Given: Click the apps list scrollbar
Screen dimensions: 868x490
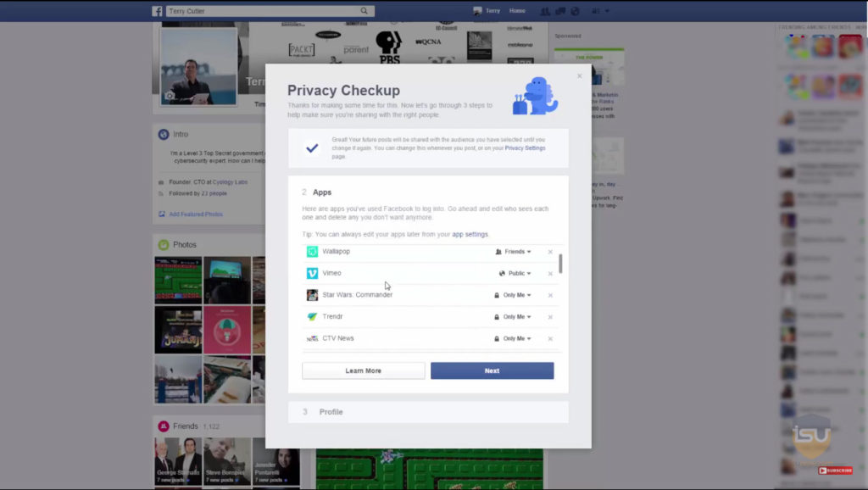Looking at the screenshot, I should [560, 264].
